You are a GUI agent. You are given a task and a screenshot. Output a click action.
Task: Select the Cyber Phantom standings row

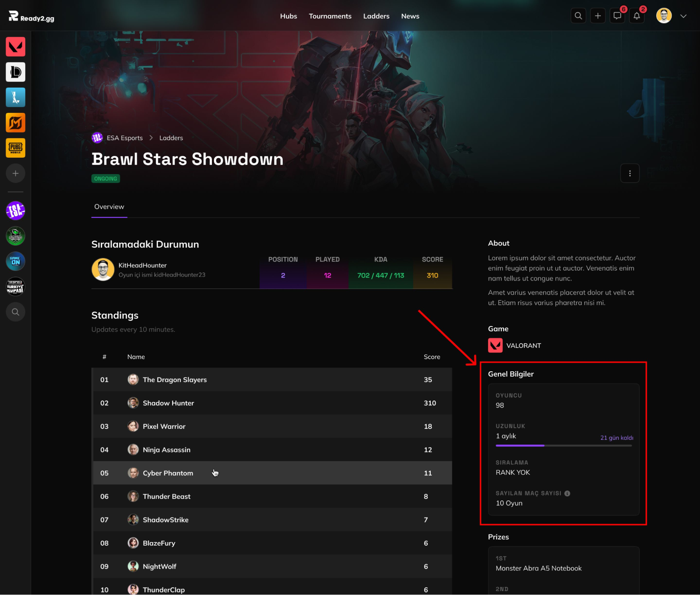click(272, 473)
